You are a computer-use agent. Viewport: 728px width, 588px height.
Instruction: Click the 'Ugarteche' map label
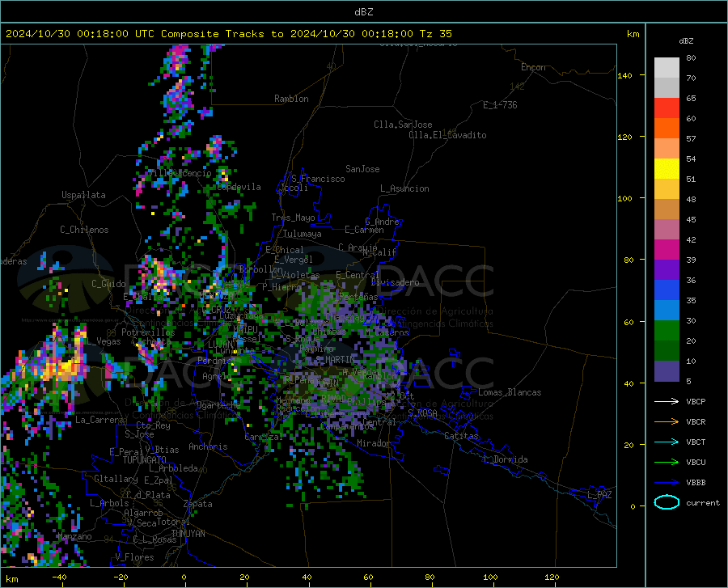218,405
